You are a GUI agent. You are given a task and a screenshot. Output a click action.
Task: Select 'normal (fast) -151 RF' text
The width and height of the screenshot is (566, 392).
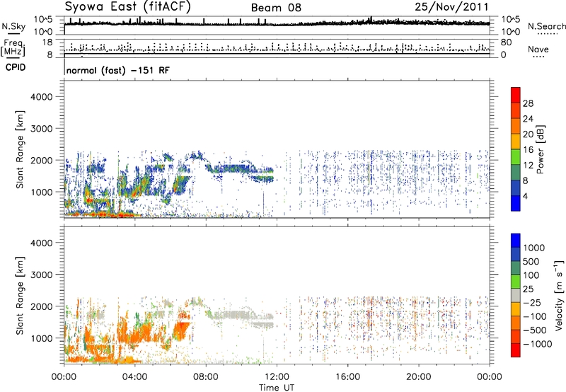click(x=117, y=70)
